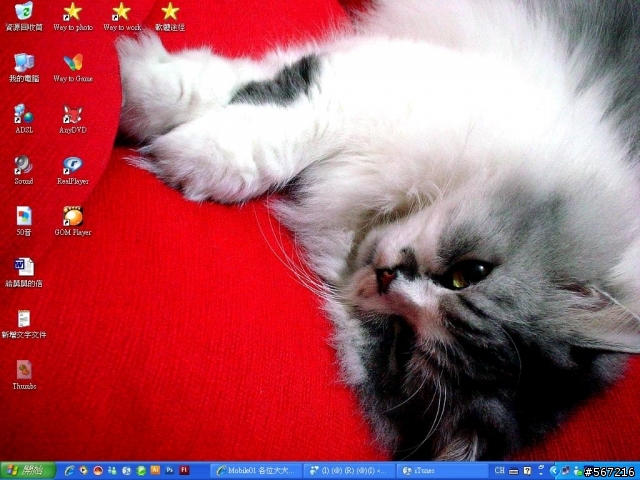This screenshot has height=480, width=640.
Task: Select the AnyDVD fox icon
Action: pos(73,119)
